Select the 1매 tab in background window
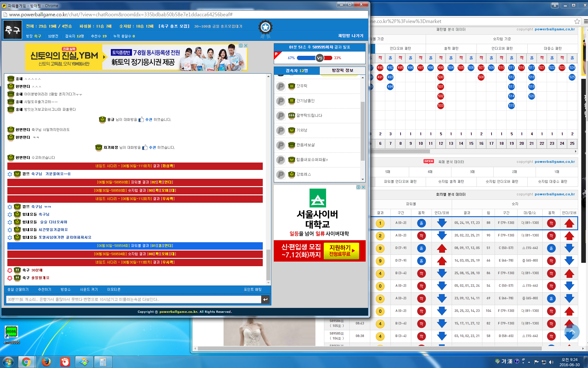 pyautogui.click(x=557, y=172)
